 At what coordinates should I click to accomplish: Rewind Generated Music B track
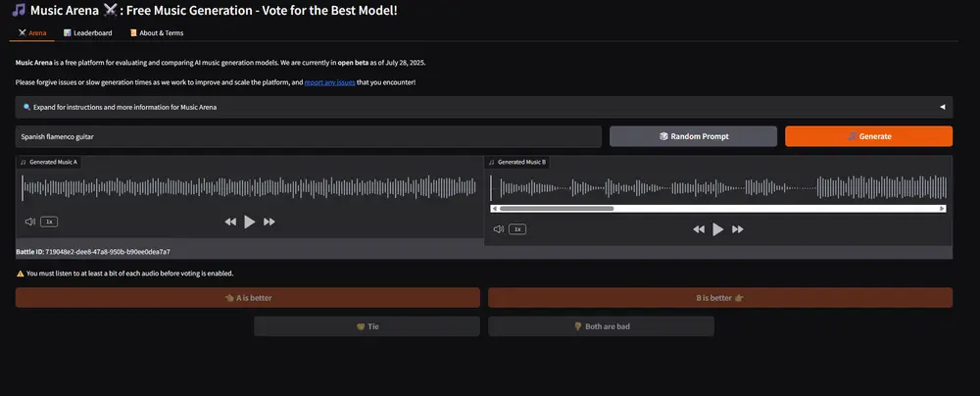(699, 228)
